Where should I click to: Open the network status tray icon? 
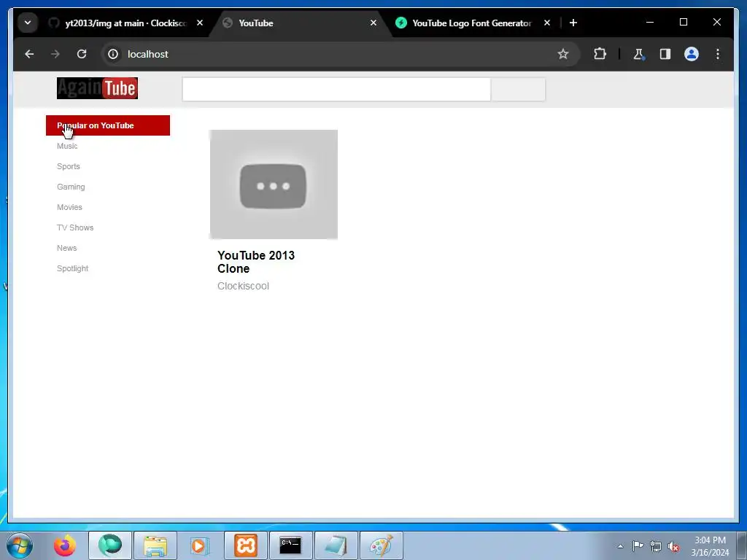coord(656,546)
